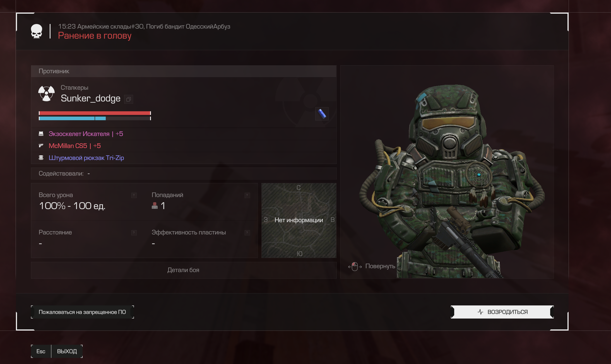Click the Сталкеры faction label
This screenshot has height=364, width=611.
74,88
